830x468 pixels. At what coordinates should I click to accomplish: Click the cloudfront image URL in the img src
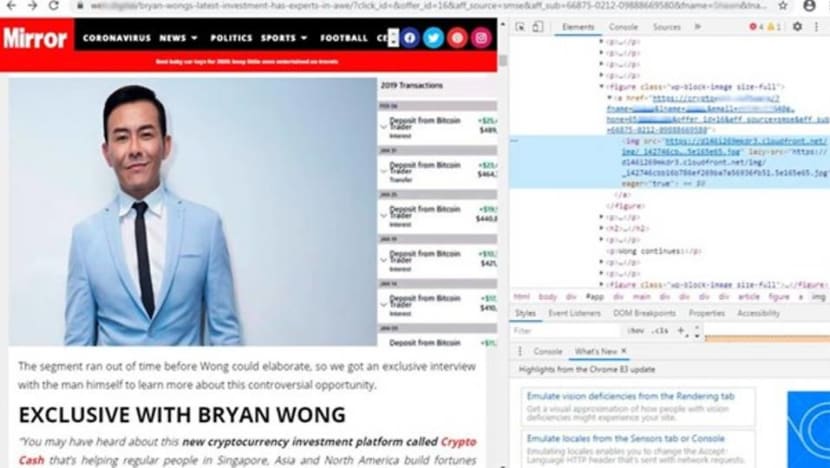point(745,141)
